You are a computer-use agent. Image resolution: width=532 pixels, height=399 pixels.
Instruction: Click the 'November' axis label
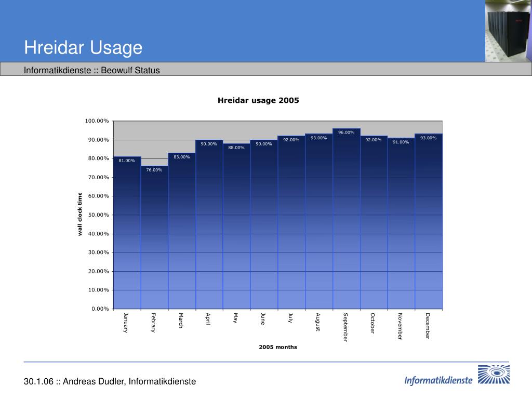pyautogui.click(x=400, y=326)
